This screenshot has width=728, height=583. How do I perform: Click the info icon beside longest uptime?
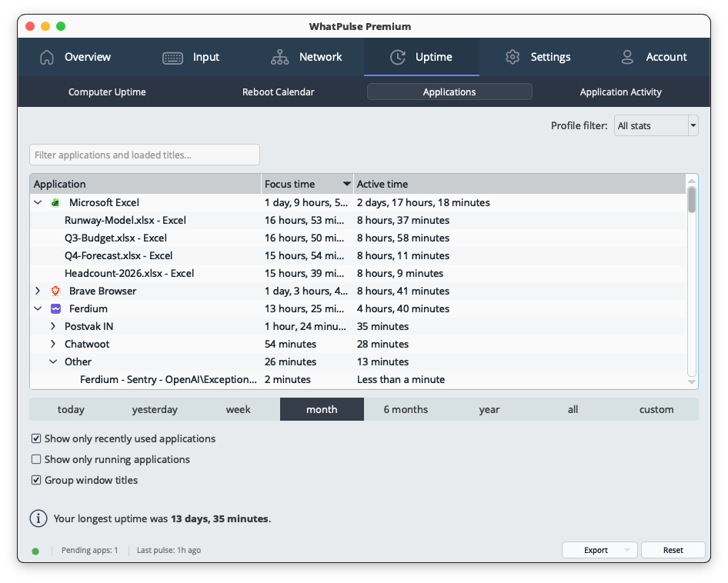38,518
